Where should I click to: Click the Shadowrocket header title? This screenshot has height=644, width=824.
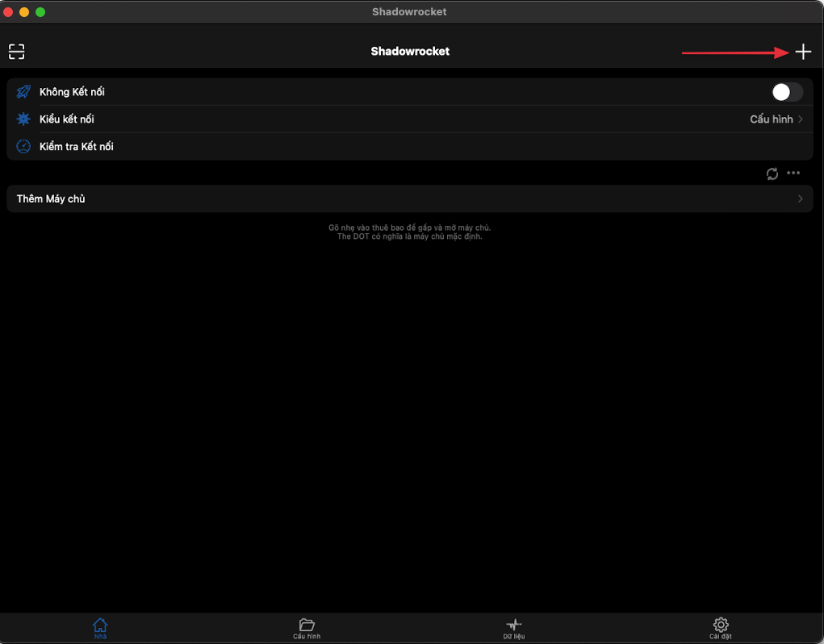tap(410, 51)
